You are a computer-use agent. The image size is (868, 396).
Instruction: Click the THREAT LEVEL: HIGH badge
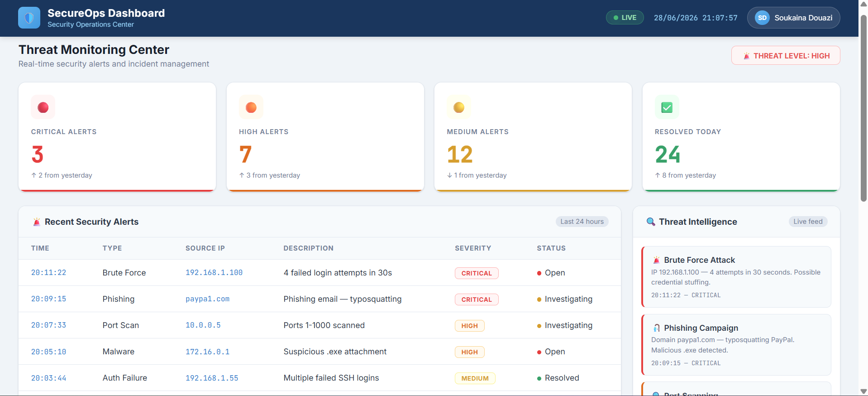pyautogui.click(x=786, y=56)
